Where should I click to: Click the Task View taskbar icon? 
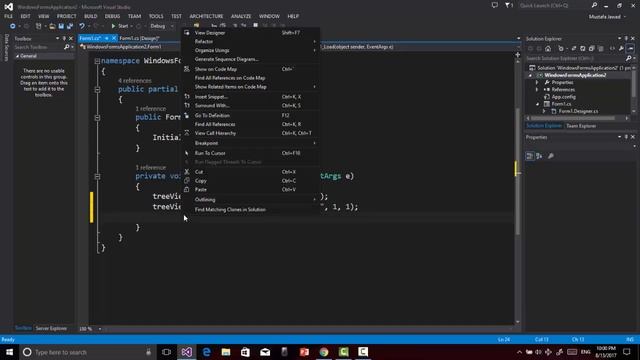(x=166, y=352)
